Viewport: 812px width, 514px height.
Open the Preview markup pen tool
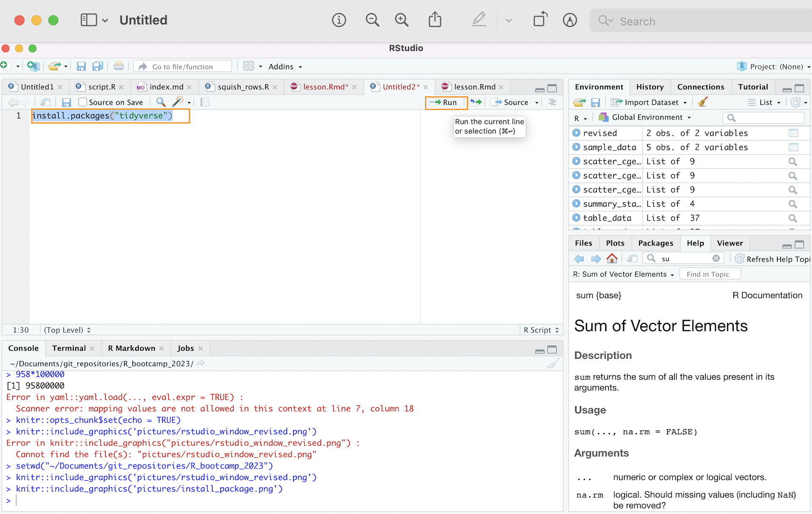pyautogui.click(x=479, y=20)
